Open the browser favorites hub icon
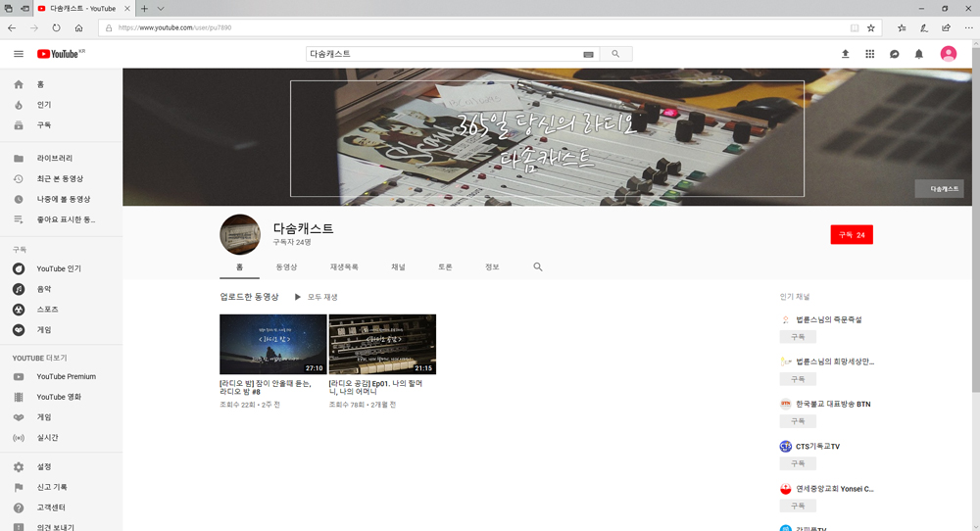The image size is (980, 531). (902, 27)
